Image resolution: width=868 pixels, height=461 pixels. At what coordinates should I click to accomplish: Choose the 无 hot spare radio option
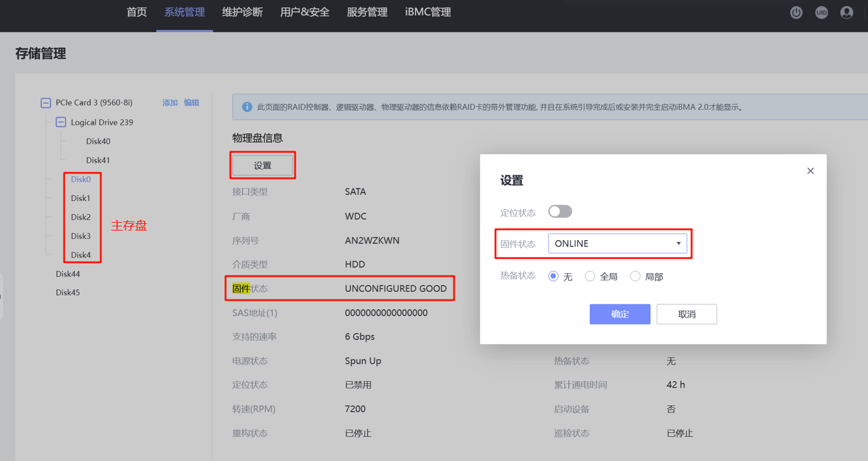click(554, 276)
